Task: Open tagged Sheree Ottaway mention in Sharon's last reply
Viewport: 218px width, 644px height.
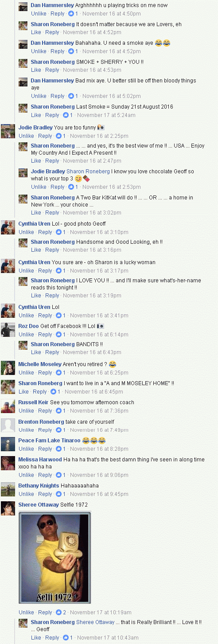Action: click(95, 622)
